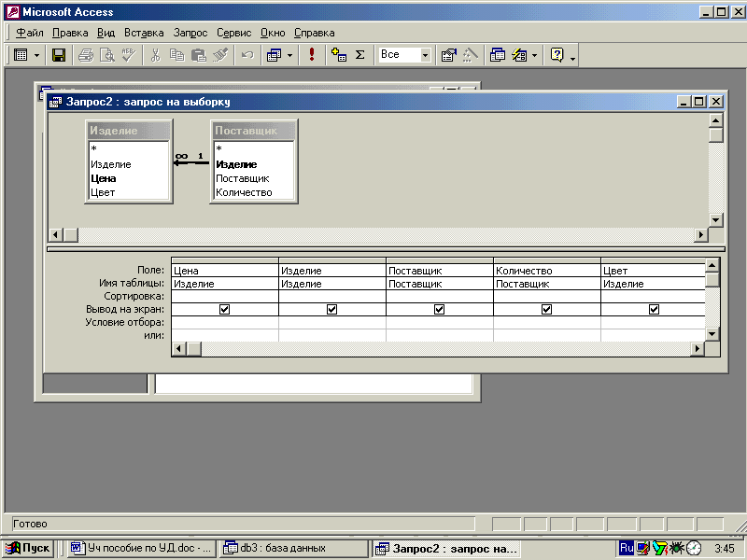Switch to 'Уч пособие по УД.doc' taskbar button
747x560 pixels.
(x=142, y=548)
